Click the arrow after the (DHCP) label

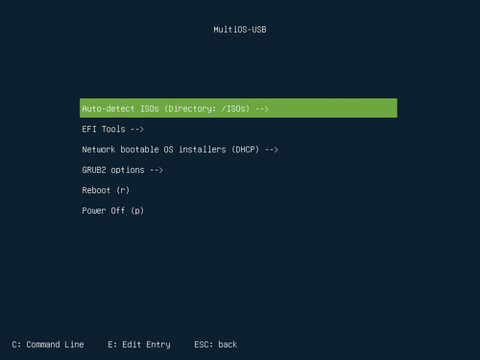pos(272,150)
